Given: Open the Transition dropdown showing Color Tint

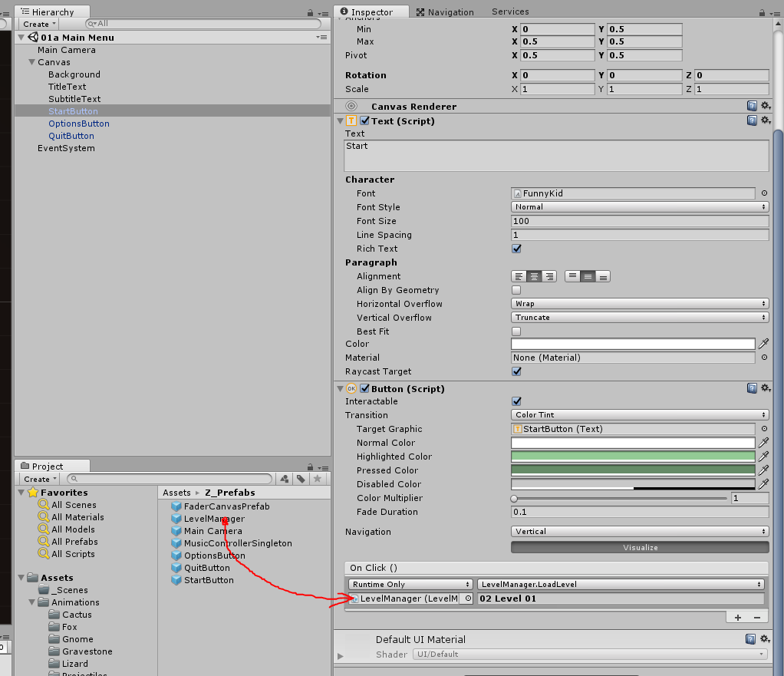Looking at the screenshot, I should (x=641, y=415).
